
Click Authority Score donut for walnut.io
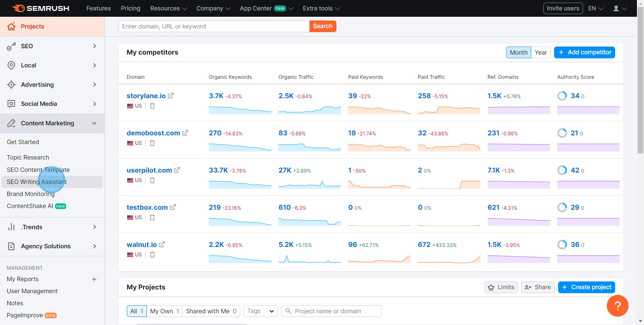(562, 245)
